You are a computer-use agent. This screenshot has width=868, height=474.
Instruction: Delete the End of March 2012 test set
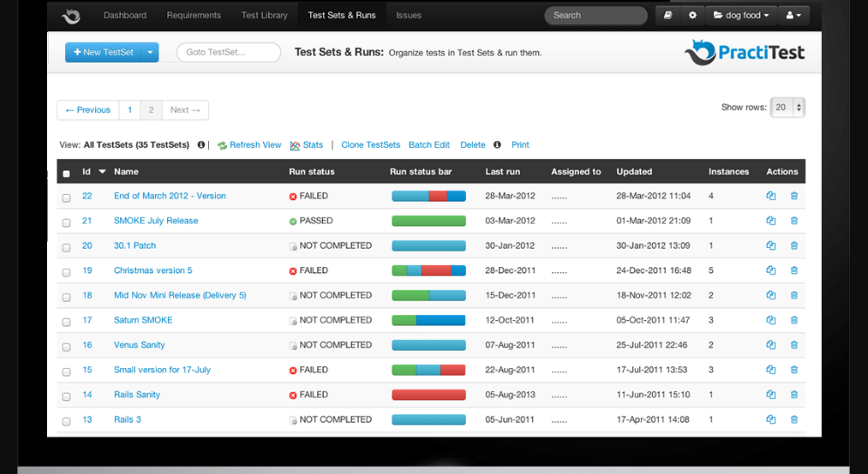[x=794, y=197]
